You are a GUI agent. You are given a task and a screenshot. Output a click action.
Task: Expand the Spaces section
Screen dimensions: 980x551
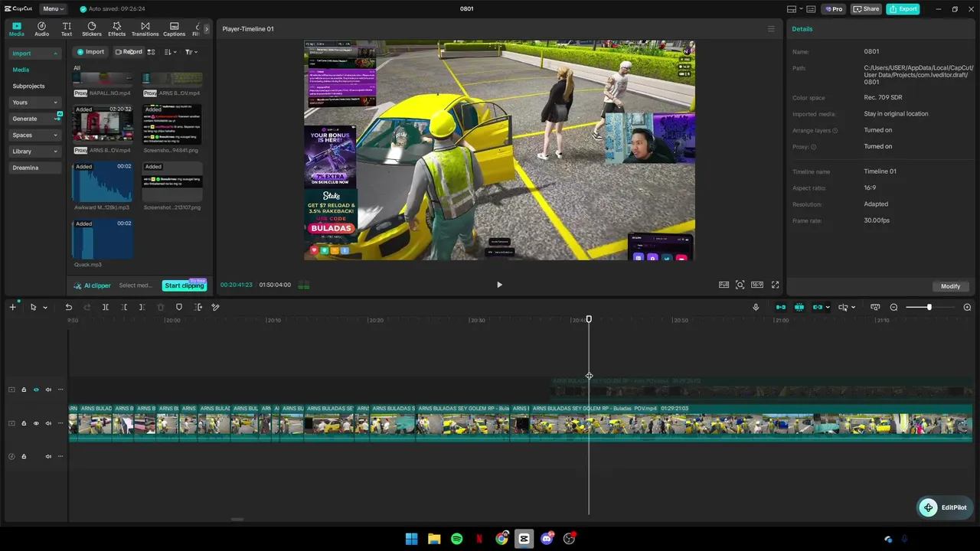pyautogui.click(x=35, y=135)
